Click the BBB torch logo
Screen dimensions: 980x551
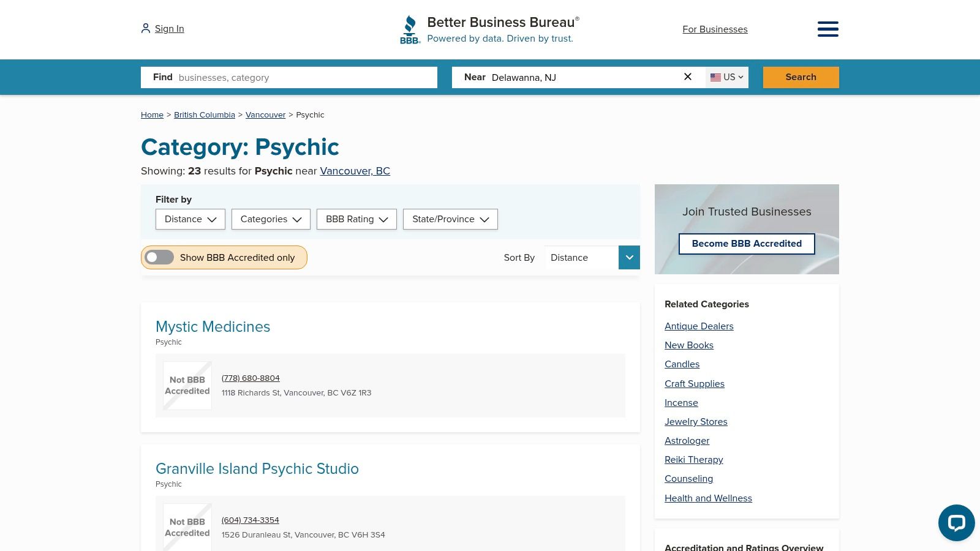[x=410, y=29]
